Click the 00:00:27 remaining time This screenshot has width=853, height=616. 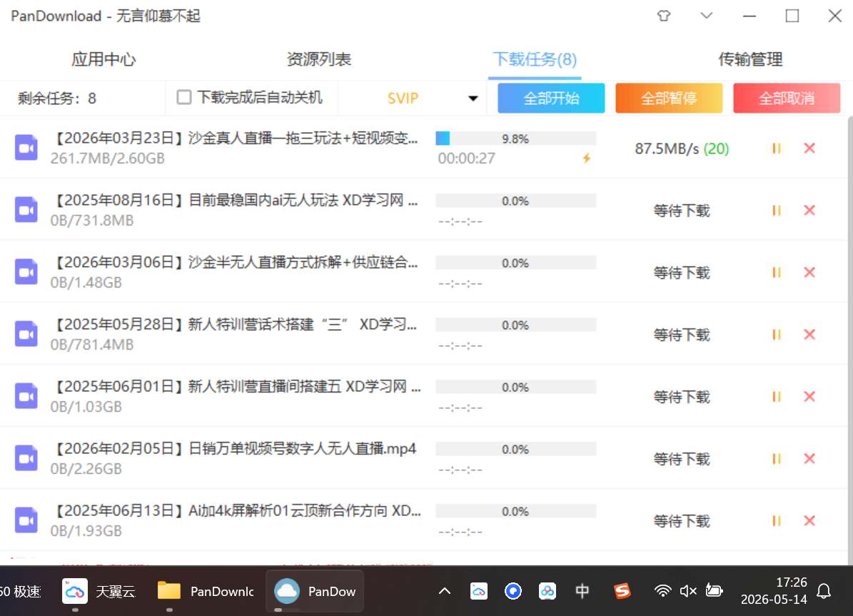coord(467,158)
